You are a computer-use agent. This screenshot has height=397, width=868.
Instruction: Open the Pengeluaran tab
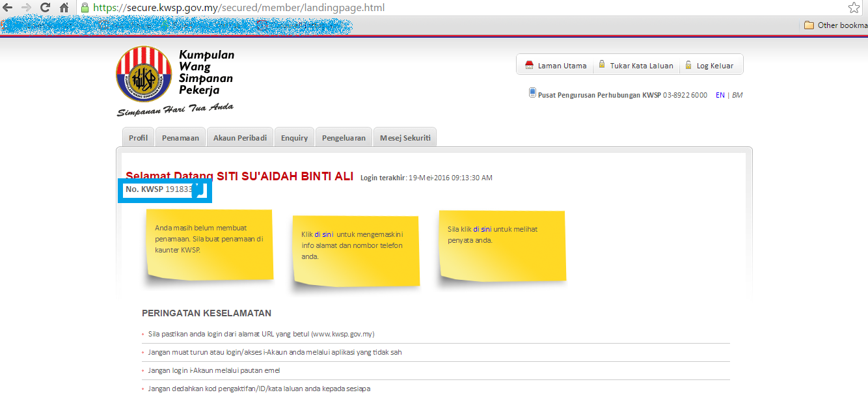344,137
